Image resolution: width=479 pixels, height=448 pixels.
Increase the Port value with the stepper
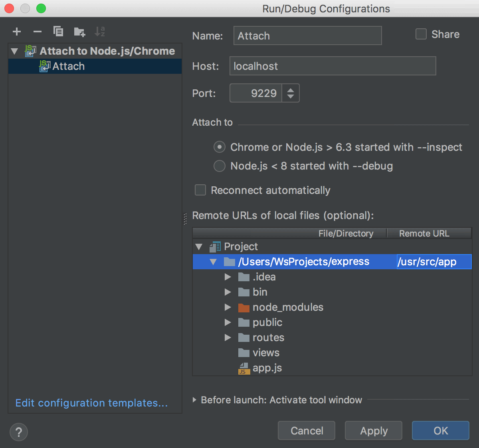[291, 89]
